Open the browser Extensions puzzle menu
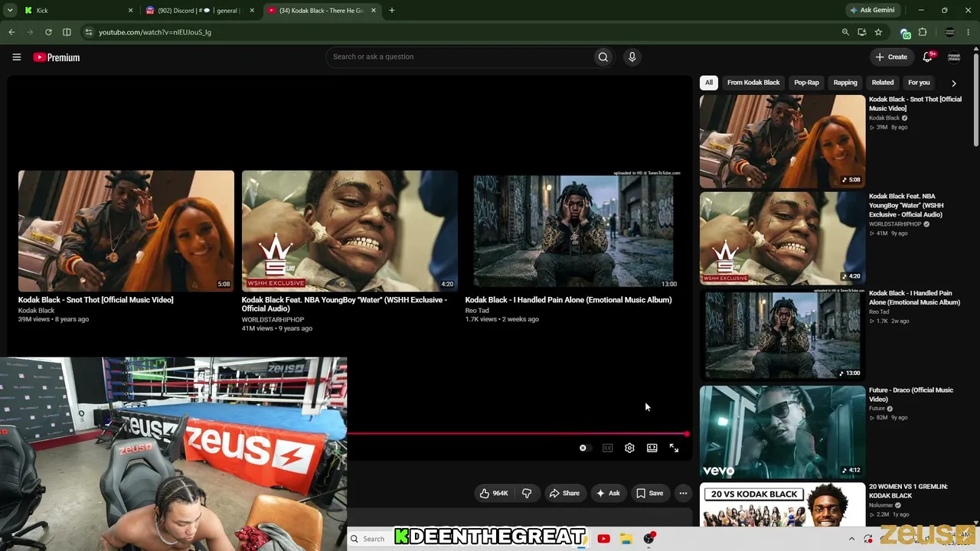Image resolution: width=980 pixels, height=551 pixels. pos(923,32)
